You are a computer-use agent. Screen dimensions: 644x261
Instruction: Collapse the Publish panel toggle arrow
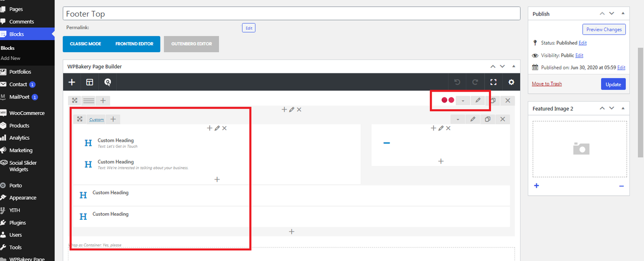623,14
